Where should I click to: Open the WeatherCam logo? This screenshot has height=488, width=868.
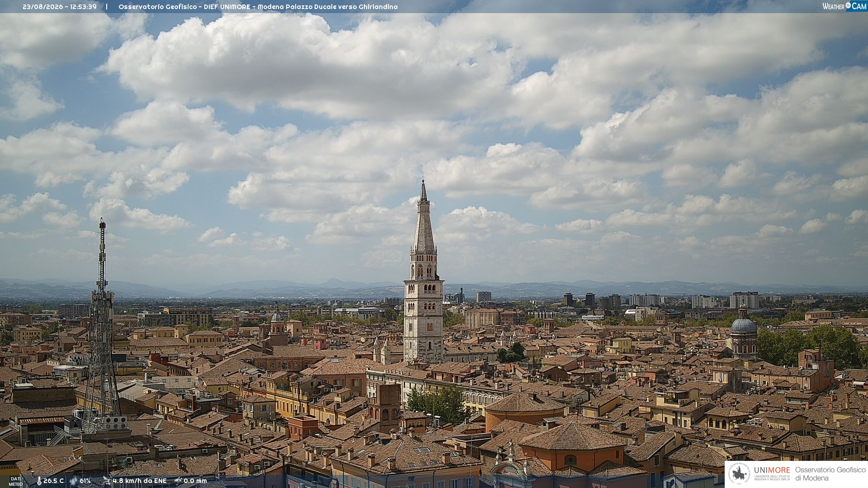click(x=844, y=6)
